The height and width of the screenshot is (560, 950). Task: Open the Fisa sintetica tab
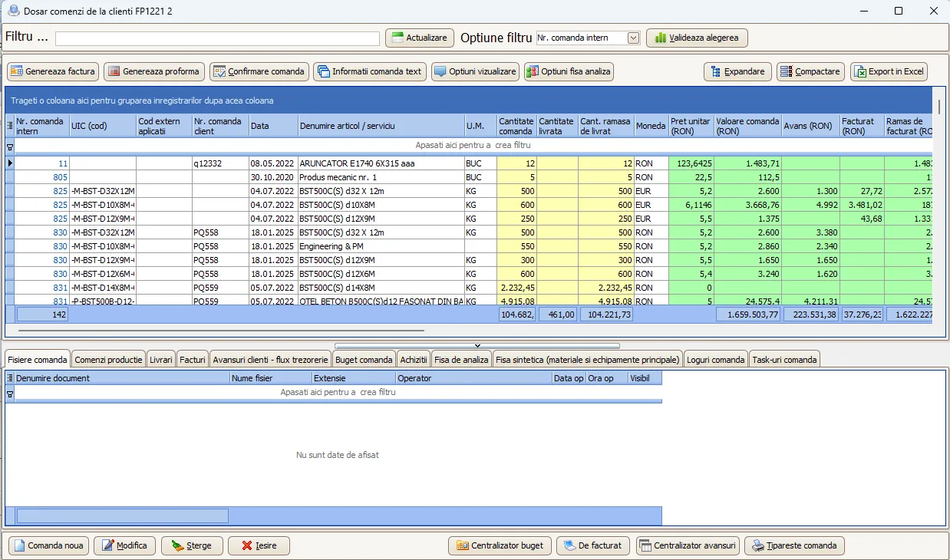click(588, 359)
